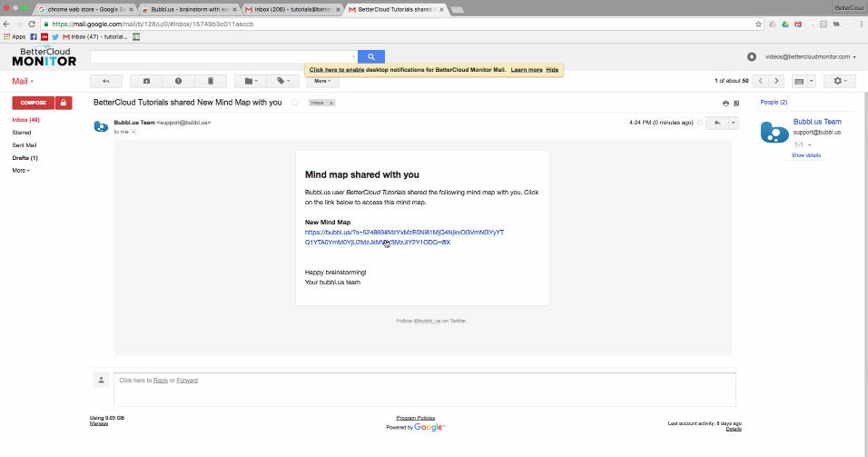Screen dimensions: 868x457
Task: Delete the email with the trash icon
Action: (211, 81)
